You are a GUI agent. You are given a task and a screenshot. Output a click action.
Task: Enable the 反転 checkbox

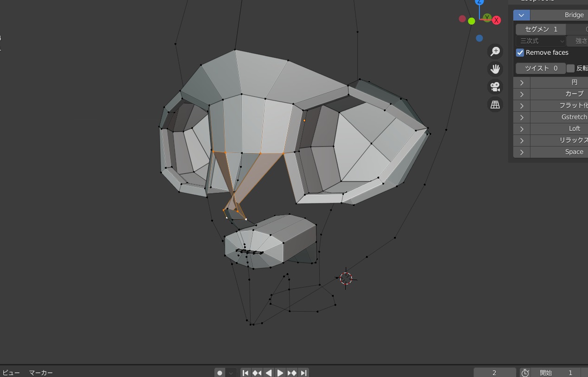tap(571, 69)
